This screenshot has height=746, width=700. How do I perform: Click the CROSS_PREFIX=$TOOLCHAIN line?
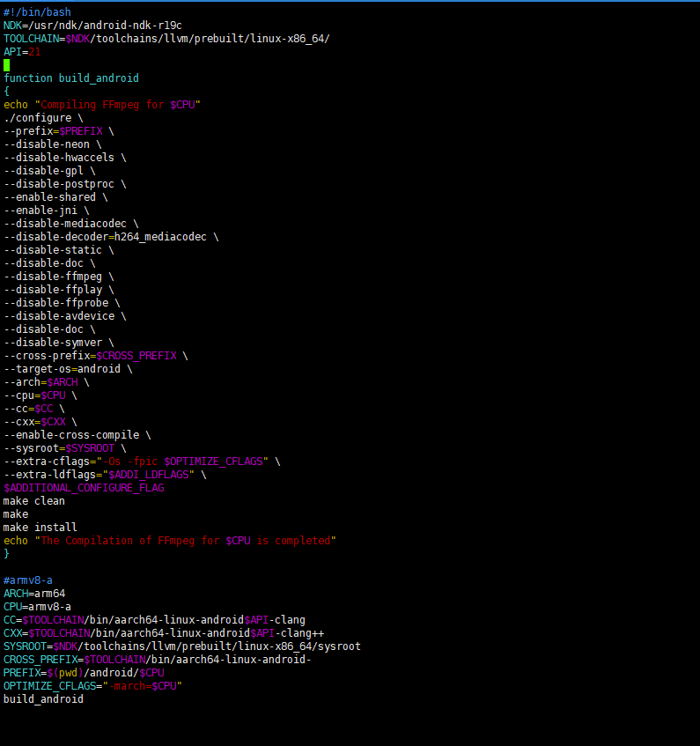(x=158, y=660)
